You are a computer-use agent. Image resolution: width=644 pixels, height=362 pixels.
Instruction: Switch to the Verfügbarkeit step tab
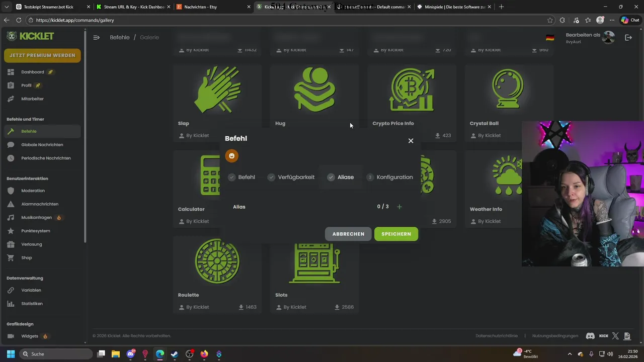click(x=291, y=177)
